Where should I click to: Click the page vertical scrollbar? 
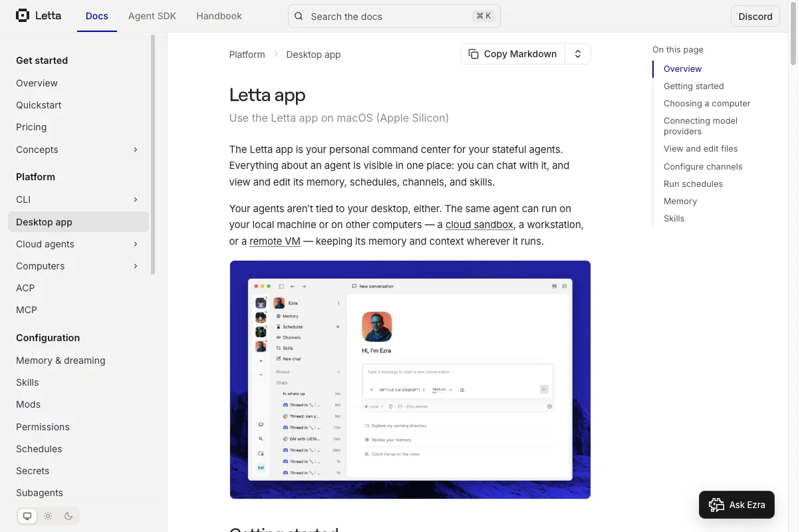[793, 33]
